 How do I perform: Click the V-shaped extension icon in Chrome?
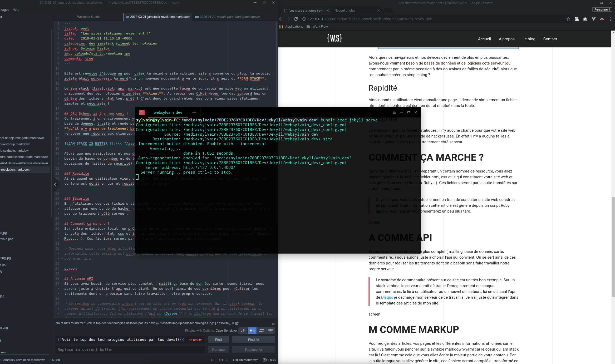click(594, 19)
